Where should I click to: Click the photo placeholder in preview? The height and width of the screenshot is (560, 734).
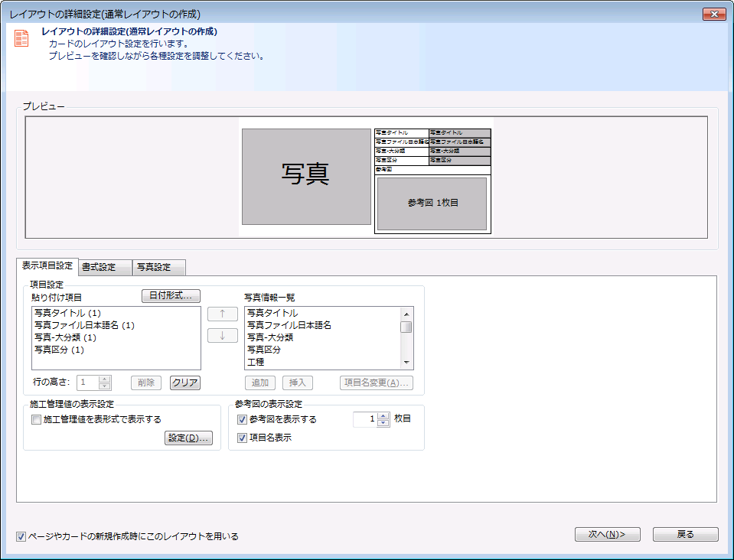[x=305, y=176]
